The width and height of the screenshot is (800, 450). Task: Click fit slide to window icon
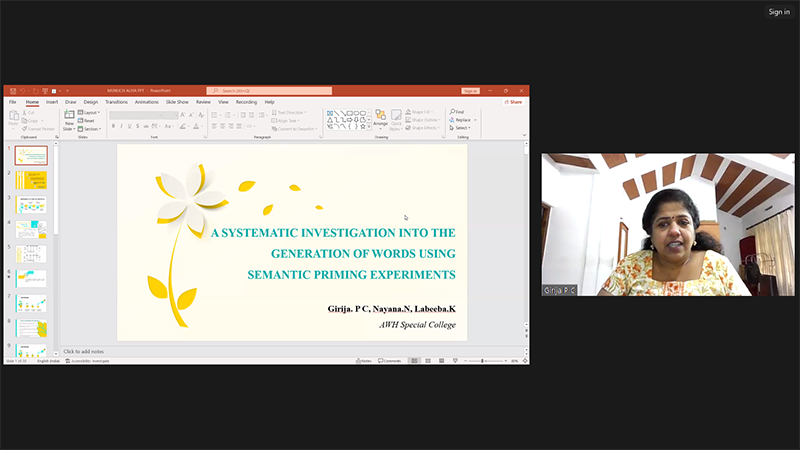click(525, 360)
